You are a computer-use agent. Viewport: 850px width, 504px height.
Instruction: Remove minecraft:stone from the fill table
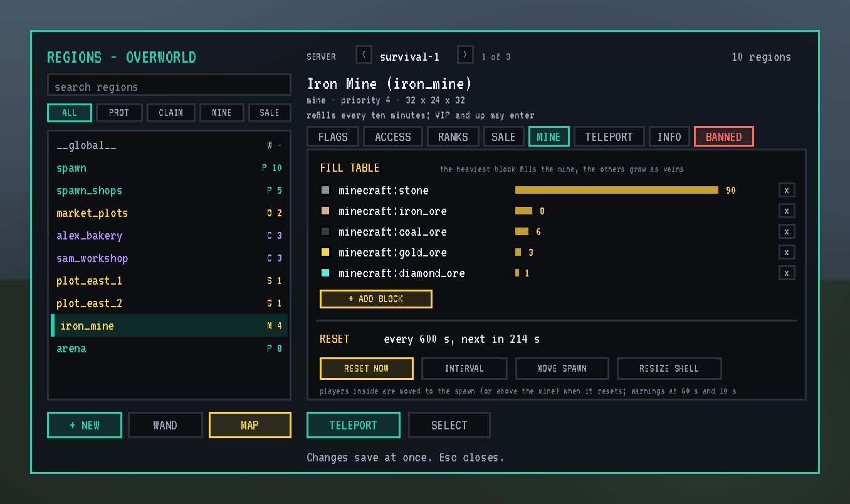coord(787,190)
